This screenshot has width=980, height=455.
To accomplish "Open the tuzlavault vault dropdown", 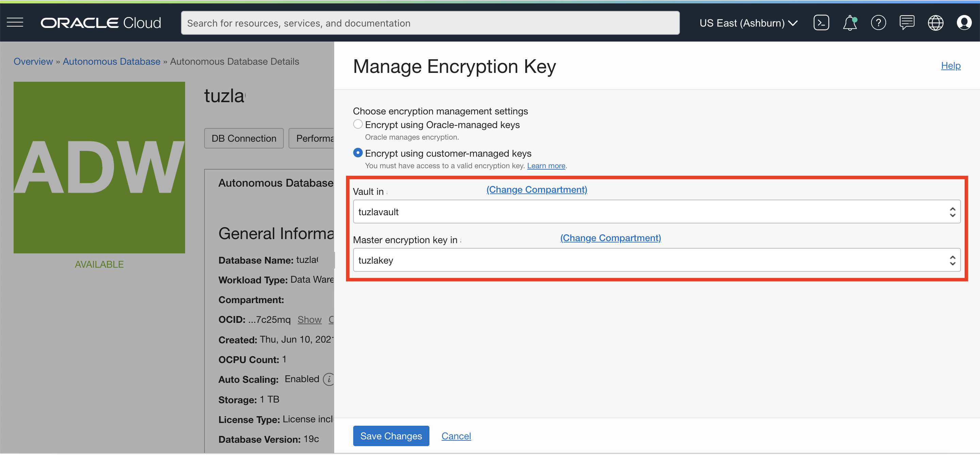I will 656,212.
